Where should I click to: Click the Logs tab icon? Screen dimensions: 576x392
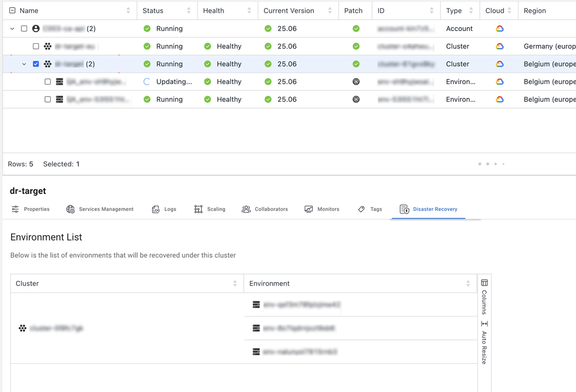(x=156, y=210)
